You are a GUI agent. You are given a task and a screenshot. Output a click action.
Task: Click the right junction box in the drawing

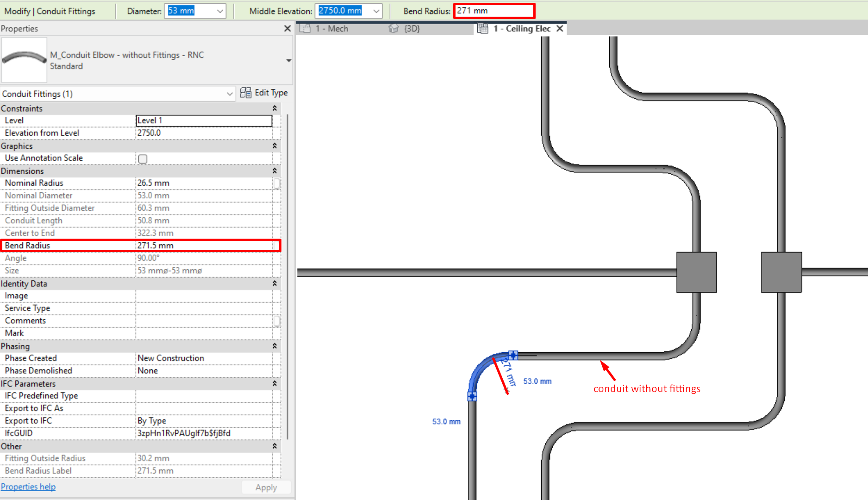tap(781, 272)
